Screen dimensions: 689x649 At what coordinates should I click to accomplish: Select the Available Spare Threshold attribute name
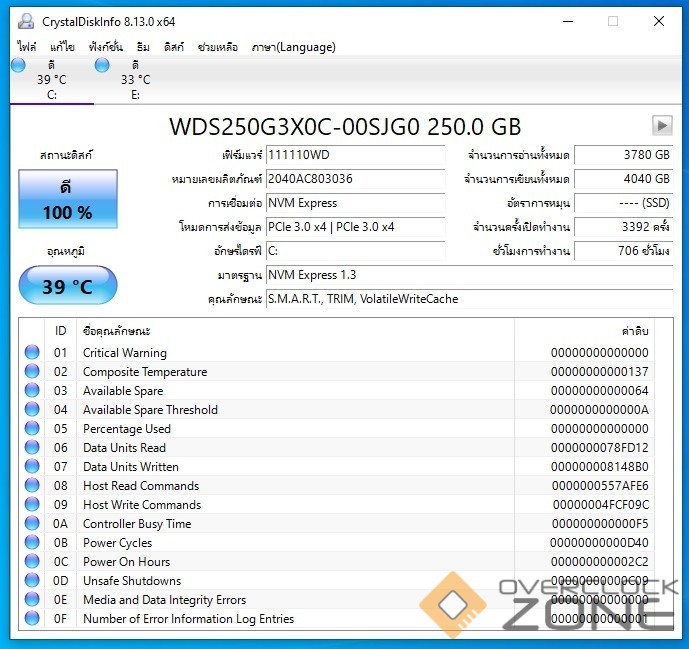pos(150,410)
